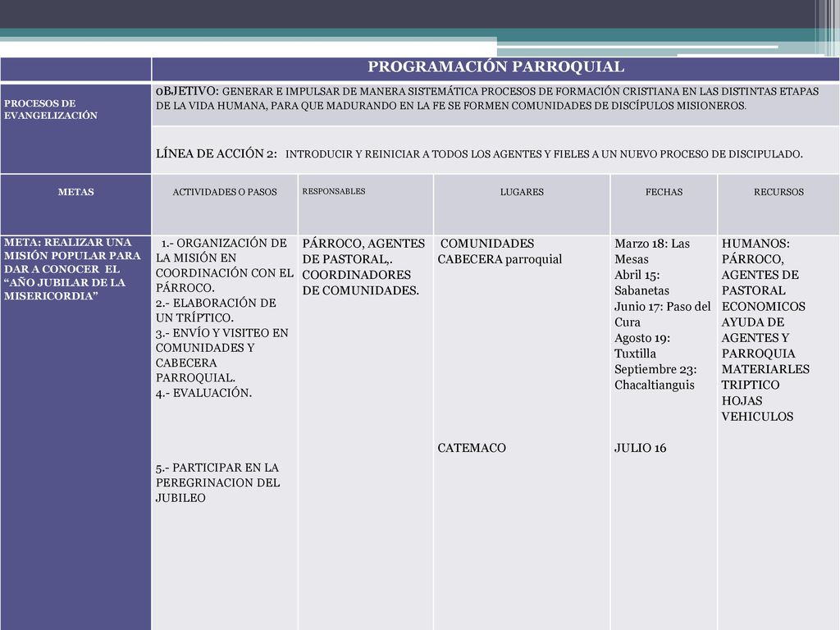
Task: Click 'COORDINADORES DE COMUNIDADES.' text
Action: point(361,282)
